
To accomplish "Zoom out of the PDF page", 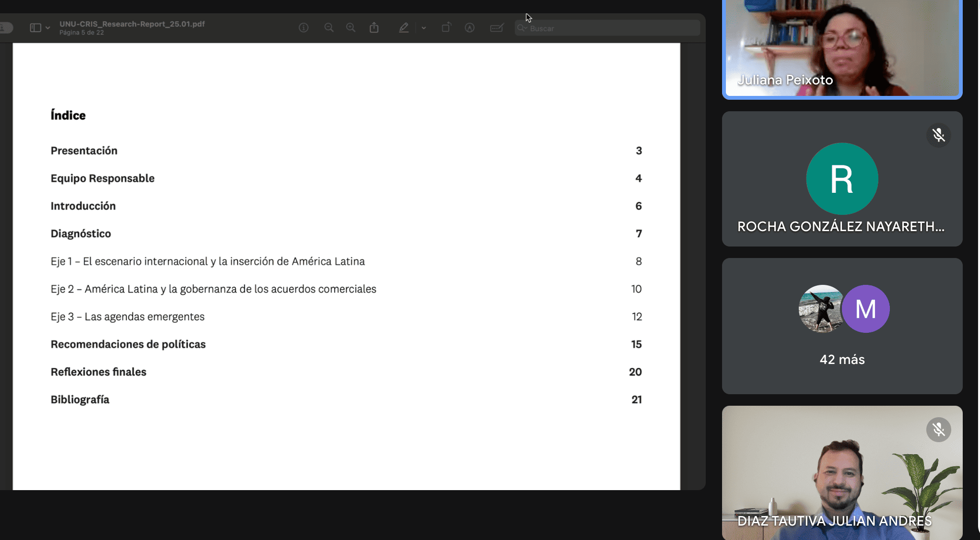I will [329, 28].
